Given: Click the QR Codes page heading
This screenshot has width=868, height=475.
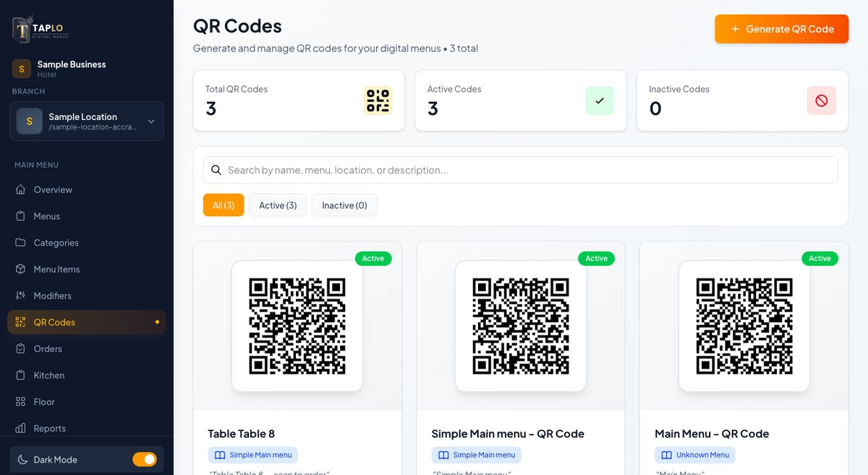Looking at the screenshot, I should [x=237, y=26].
